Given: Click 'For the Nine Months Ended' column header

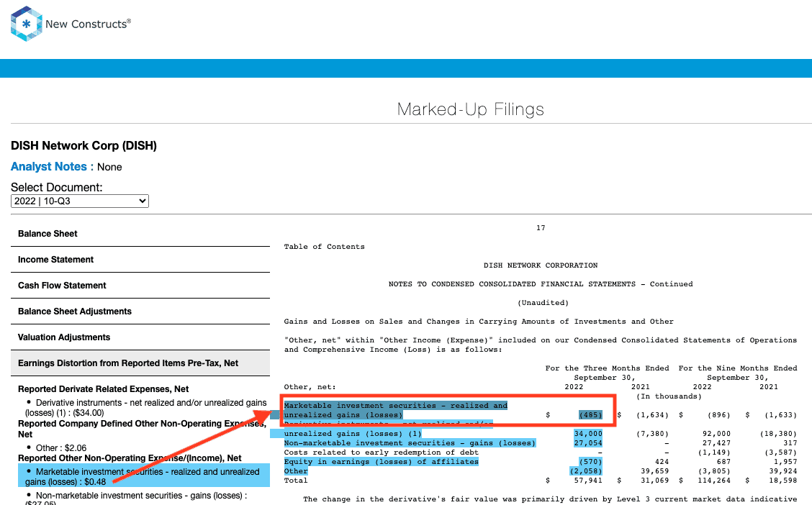Looking at the screenshot, I should (738, 368).
